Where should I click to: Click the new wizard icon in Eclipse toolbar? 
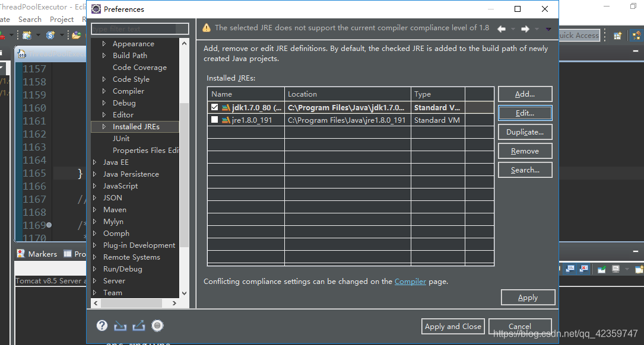(27, 36)
